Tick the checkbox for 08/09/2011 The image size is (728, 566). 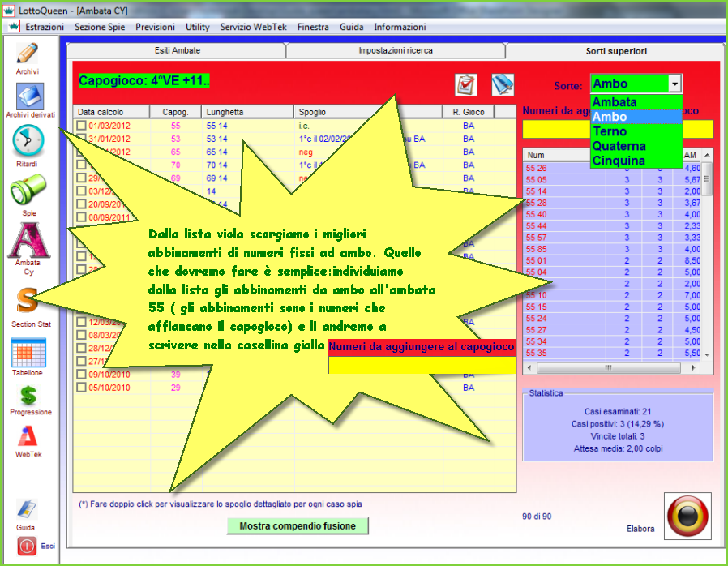pos(81,217)
